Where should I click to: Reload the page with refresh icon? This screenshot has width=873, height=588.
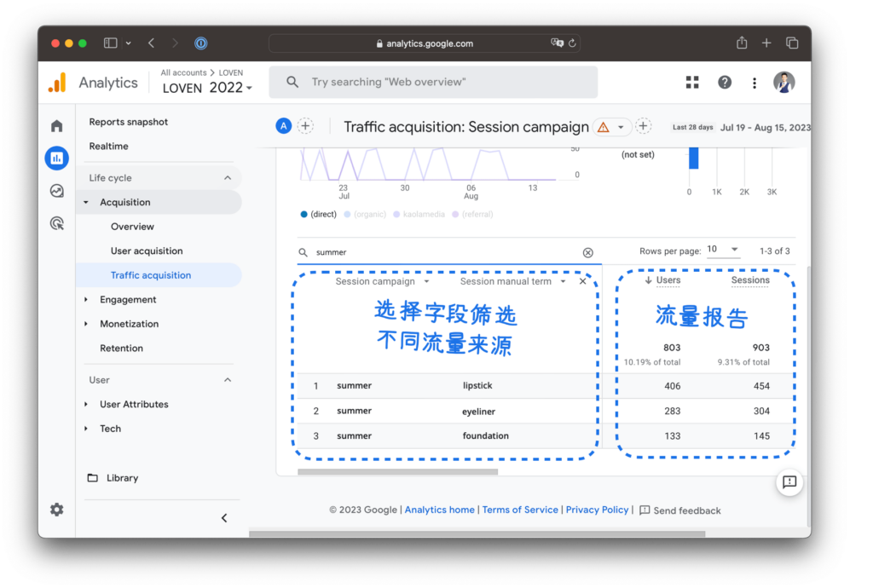pyautogui.click(x=572, y=43)
